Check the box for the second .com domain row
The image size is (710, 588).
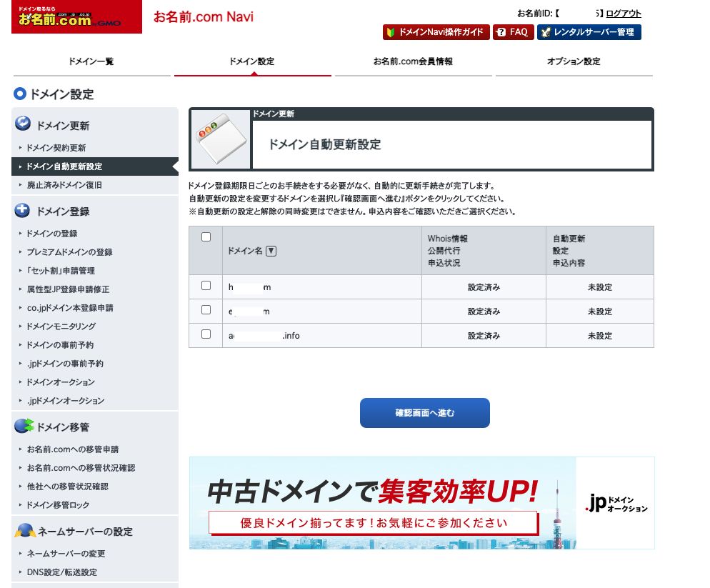206,310
